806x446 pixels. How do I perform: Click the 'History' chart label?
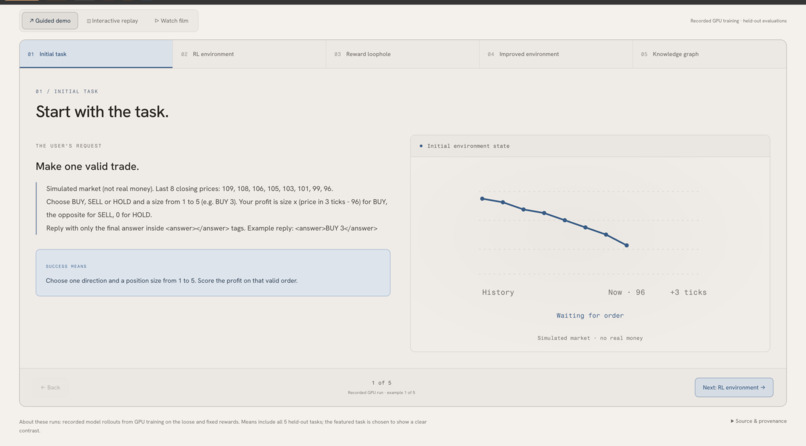tap(498, 292)
